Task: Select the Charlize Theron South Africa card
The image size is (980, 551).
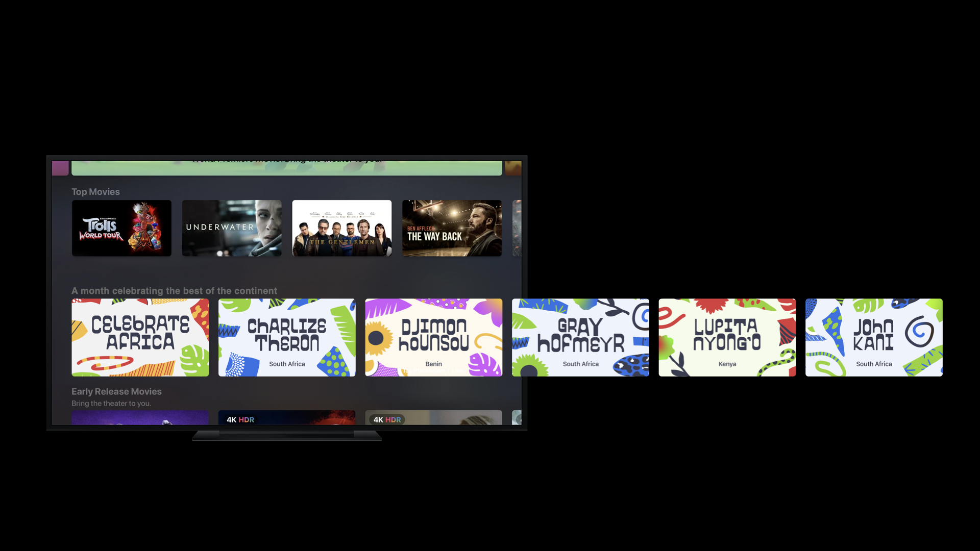Action: point(287,337)
